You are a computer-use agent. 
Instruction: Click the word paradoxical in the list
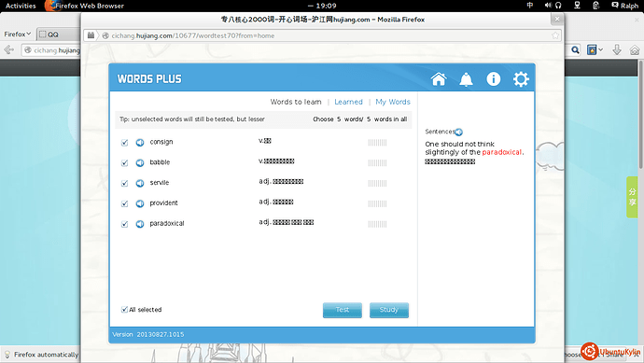point(167,223)
